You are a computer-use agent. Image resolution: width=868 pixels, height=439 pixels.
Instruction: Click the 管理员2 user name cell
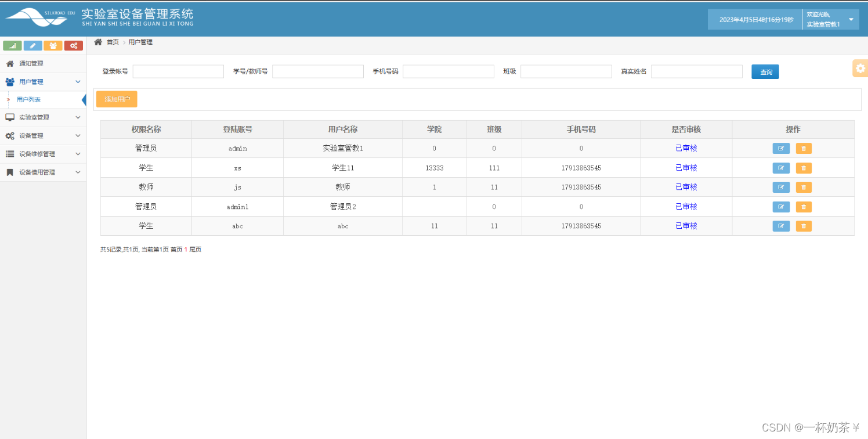343,207
